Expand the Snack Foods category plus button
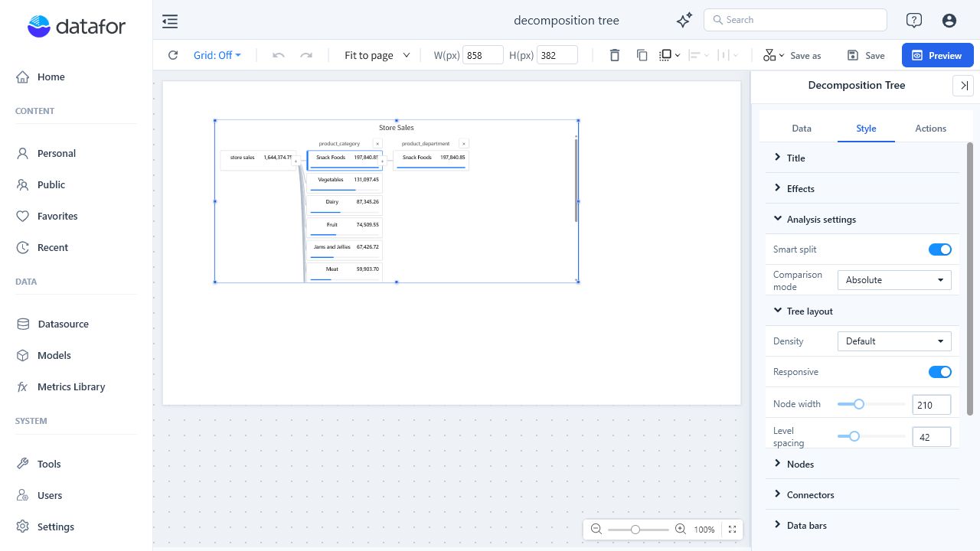 pos(383,161)
